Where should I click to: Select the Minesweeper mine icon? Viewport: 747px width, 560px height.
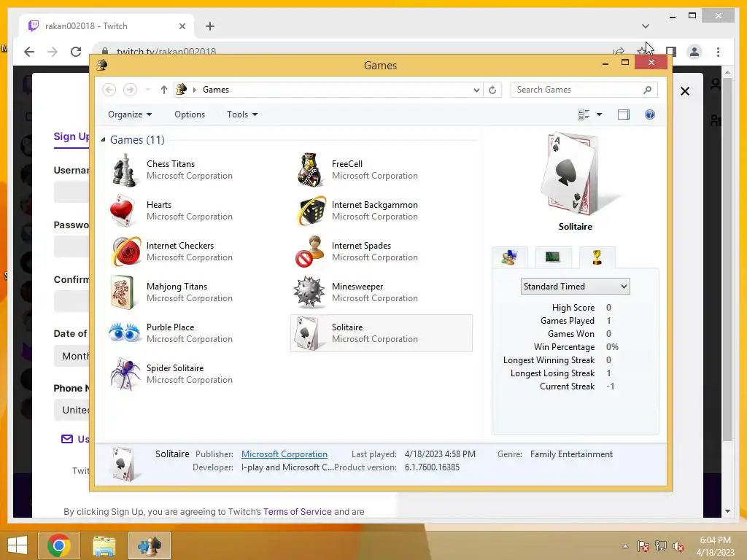[x=309, y=292]
